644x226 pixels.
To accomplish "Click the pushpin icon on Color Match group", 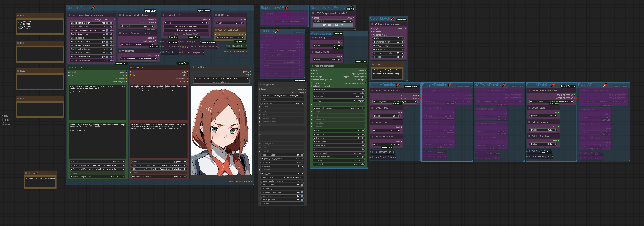I will tap(393, 18).
